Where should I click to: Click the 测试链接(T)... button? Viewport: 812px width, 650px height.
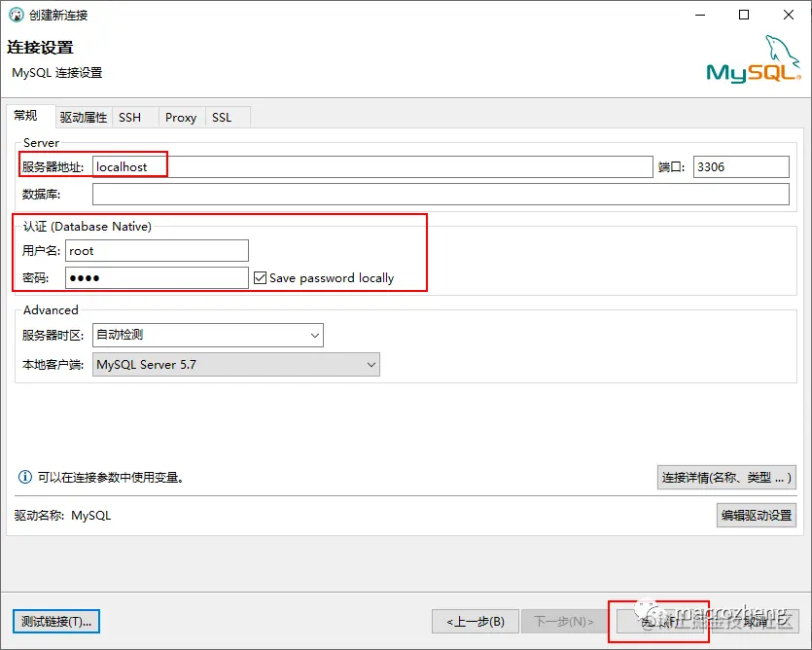tap(56, 621)
